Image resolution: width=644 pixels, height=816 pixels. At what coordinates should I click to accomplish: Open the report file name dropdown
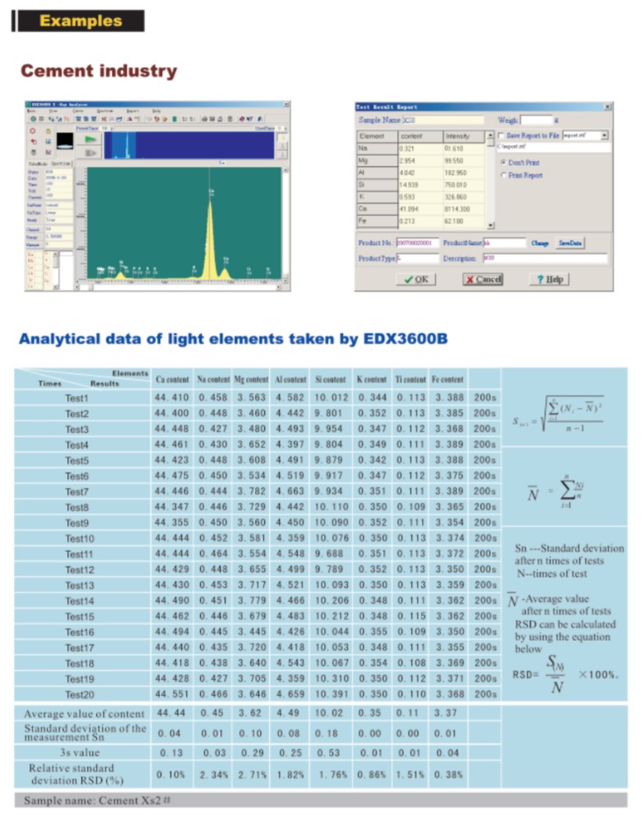coord(604,135)
